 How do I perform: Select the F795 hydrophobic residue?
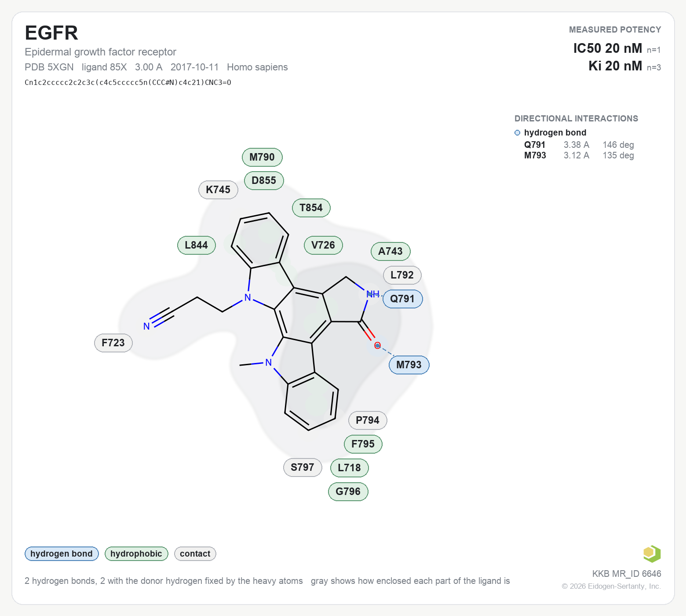click(x=363, y=444)
